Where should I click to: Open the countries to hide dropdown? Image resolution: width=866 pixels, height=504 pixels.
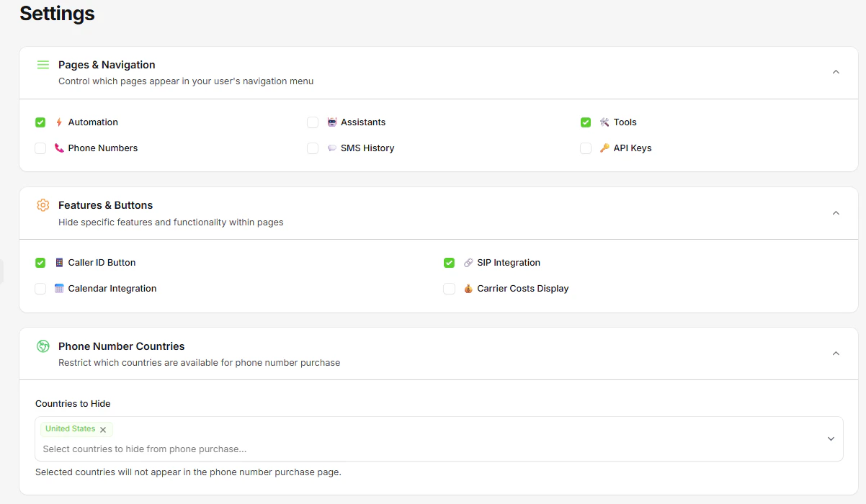(x=830, y=438)
